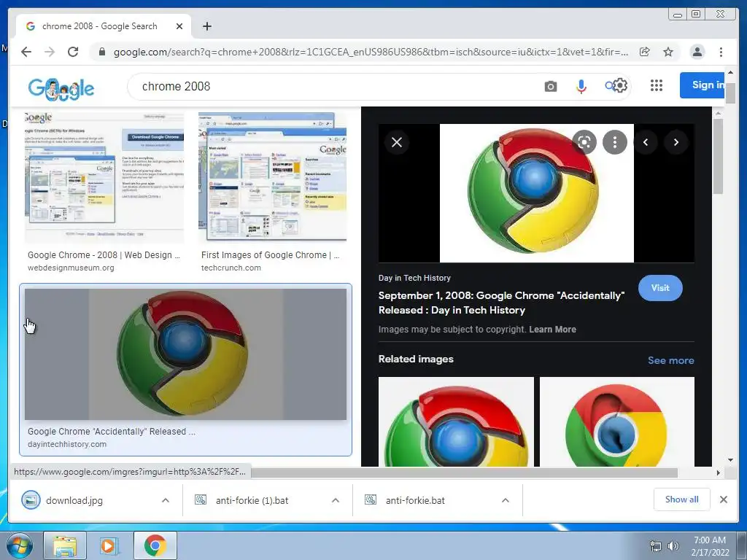Viewport: 747px width, 560px height.
Task: Open the preview's three-dot options menu
Action: click(614, 142)
